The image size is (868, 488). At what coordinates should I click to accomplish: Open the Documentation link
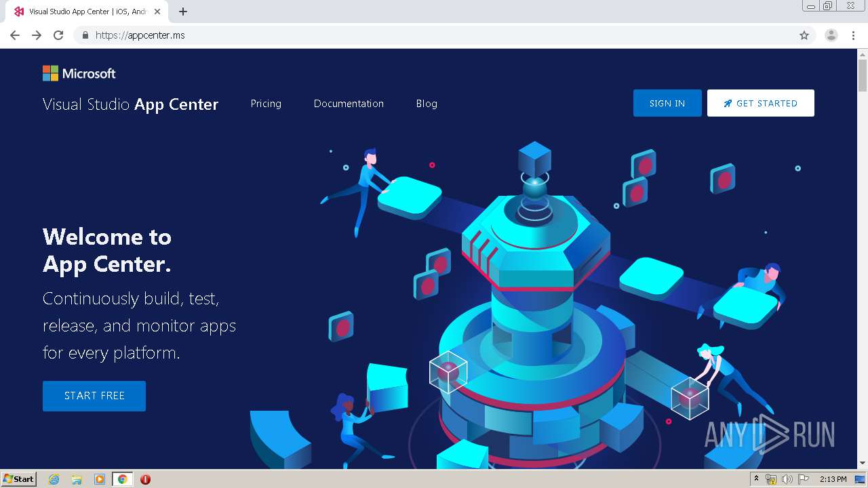click(x=349, y=104)
